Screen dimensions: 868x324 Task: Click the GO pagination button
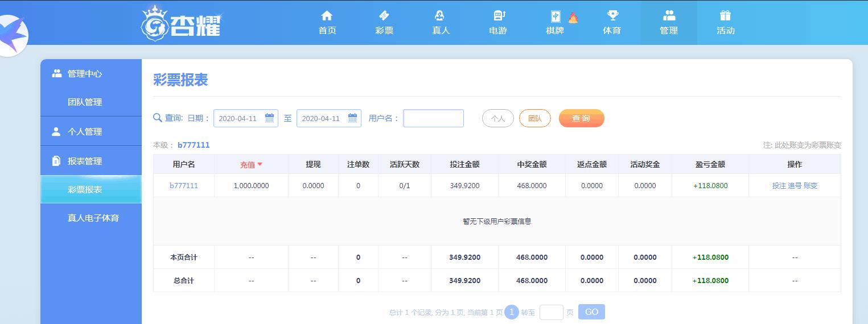pos(591,311)
